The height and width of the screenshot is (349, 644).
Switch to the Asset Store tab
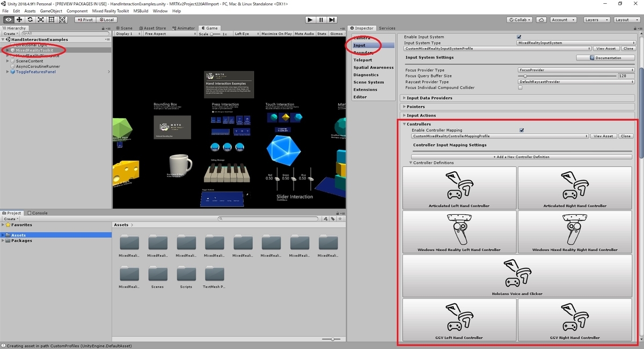152,28
